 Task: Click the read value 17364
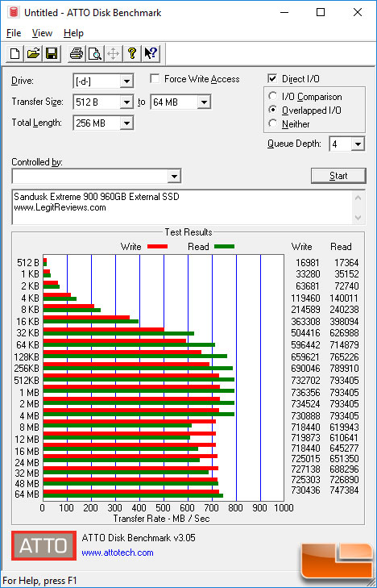pos(346,263)
